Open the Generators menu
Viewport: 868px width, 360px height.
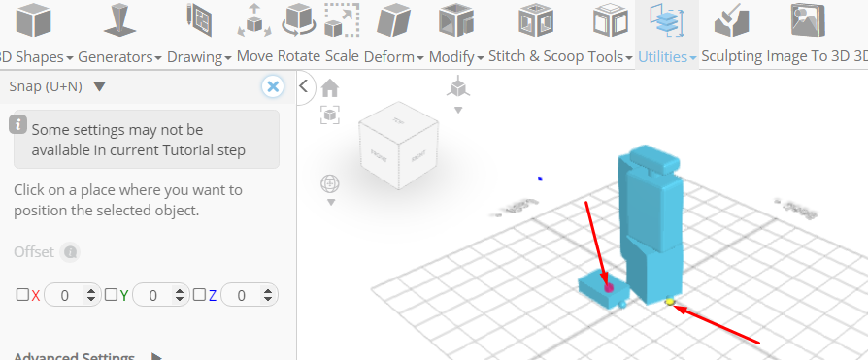pos(119,33)
